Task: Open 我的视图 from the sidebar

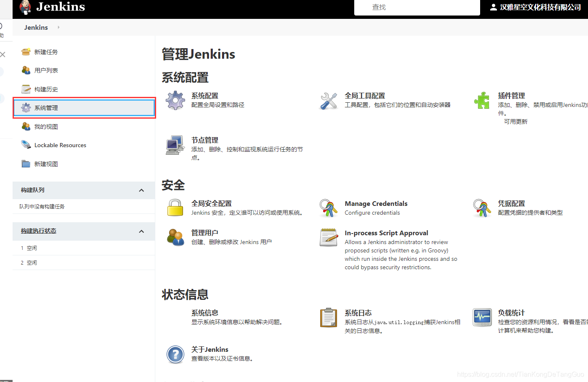Action: tap(45, 126)
